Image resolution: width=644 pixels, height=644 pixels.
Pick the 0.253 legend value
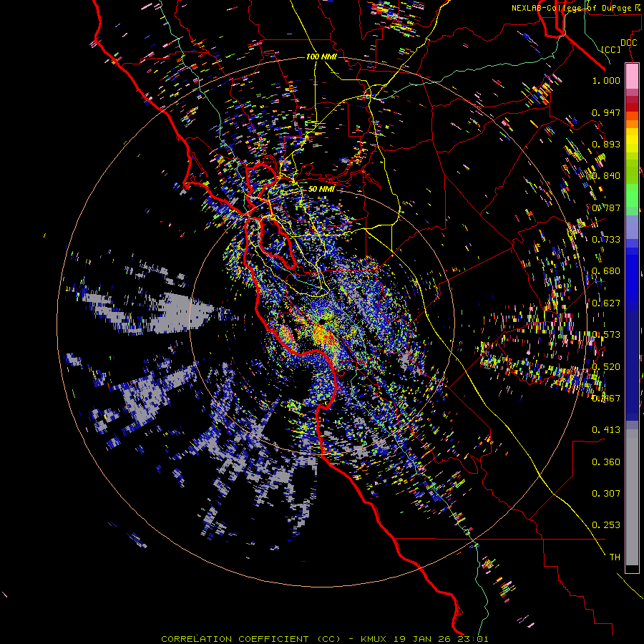tap(606, 525)
